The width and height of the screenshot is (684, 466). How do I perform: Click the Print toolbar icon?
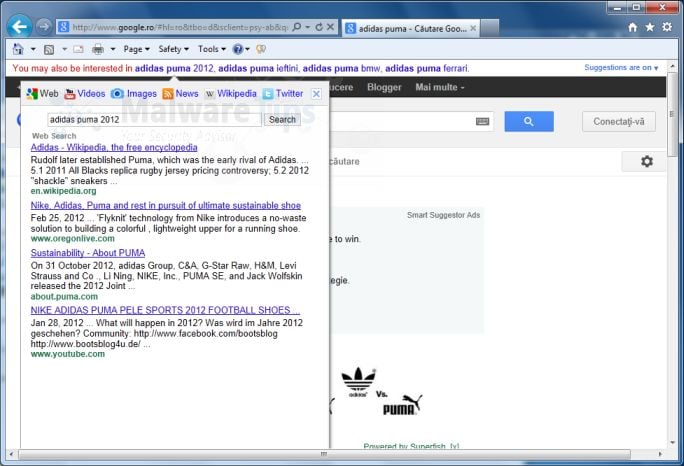click(98, 49)
